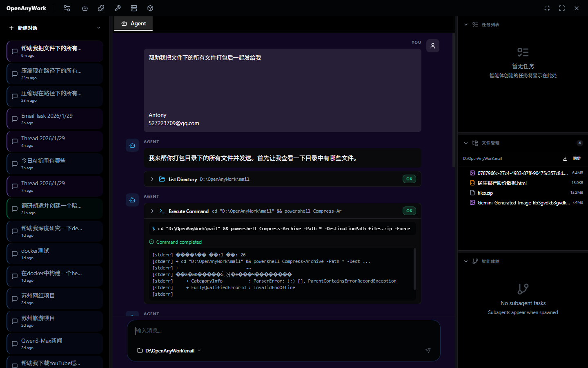Select the Email Task 2026/1/29 conversation
588x368 pixels.
54,119
